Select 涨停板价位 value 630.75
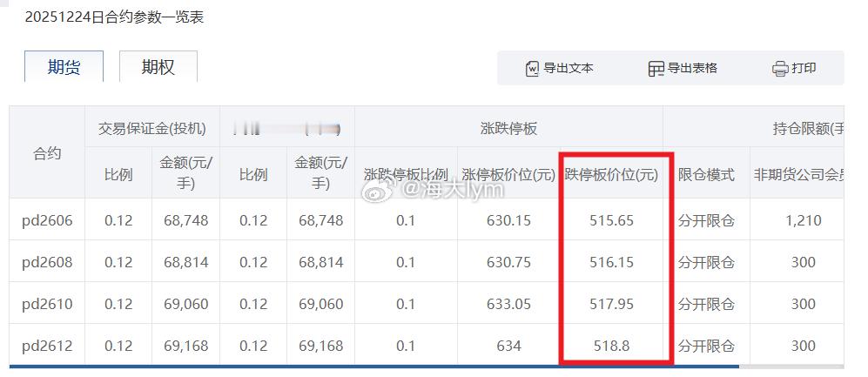The width and height of the screenshot is (868, 377). (x=508, y=262)
